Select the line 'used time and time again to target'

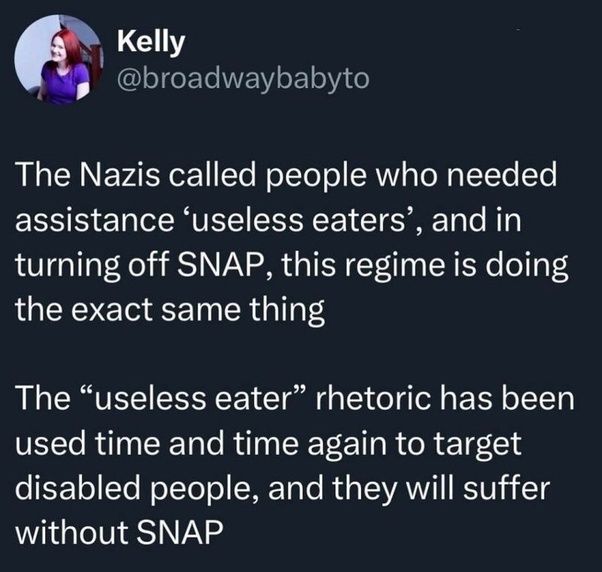[268, 443]
